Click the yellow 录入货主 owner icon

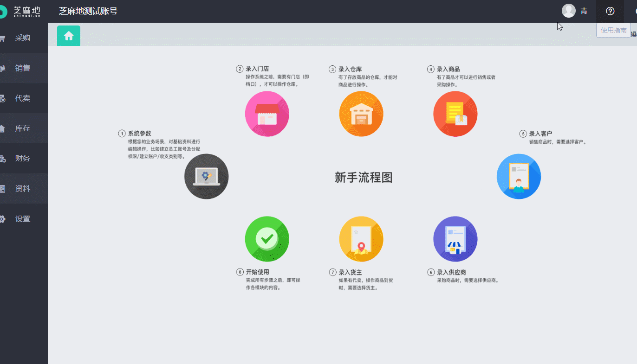tap(361, 239)
